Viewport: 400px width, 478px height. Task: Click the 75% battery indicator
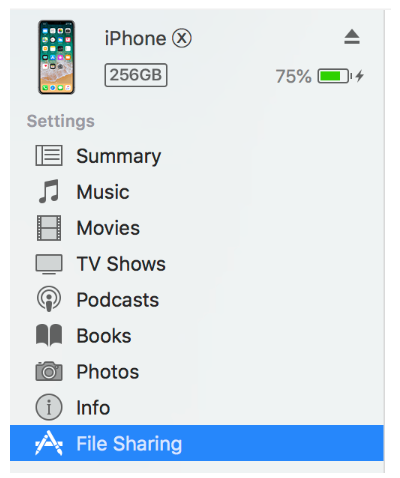[319, 76]
